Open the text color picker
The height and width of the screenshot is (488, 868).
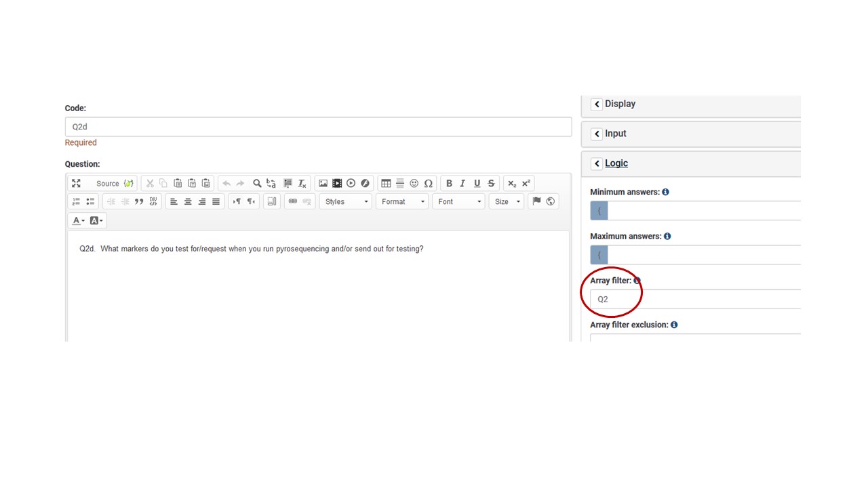79,220
